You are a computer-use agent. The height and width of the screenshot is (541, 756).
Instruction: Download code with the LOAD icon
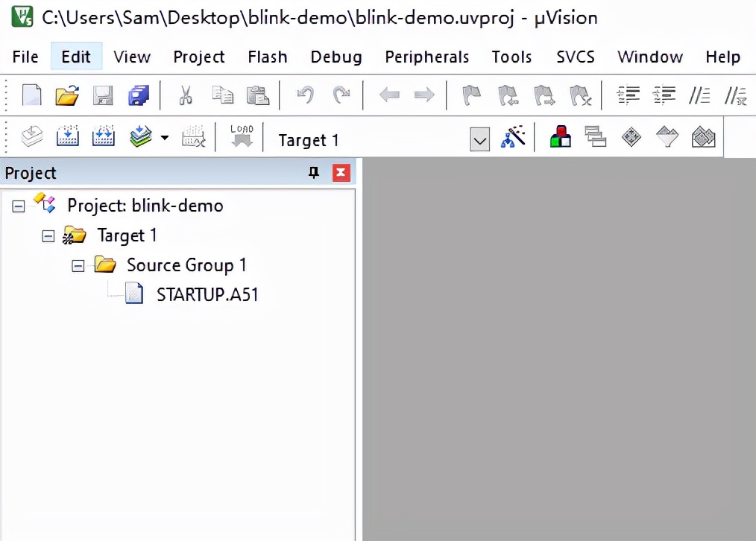pos(242,136)
